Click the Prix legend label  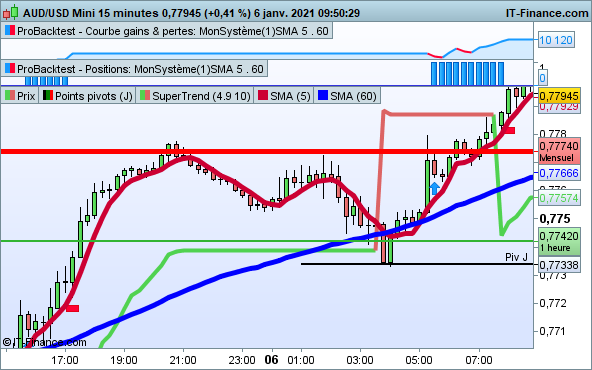click(x=20, y=96)
